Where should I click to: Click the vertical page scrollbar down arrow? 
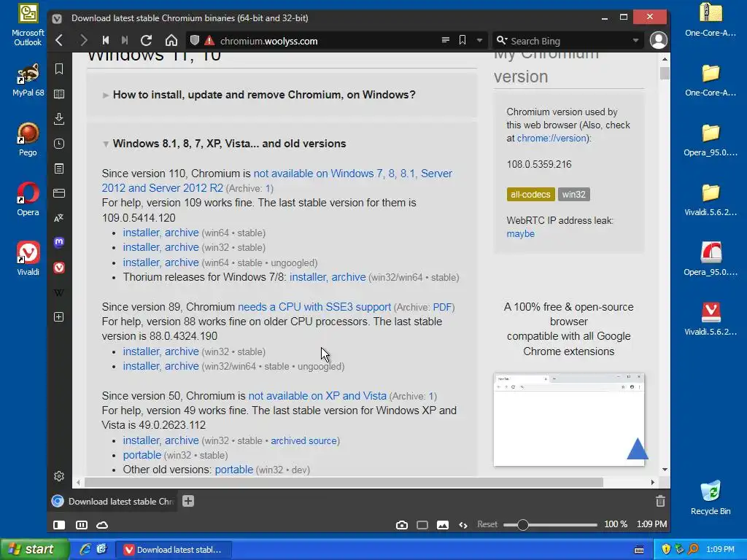click(x=665, y=470)
